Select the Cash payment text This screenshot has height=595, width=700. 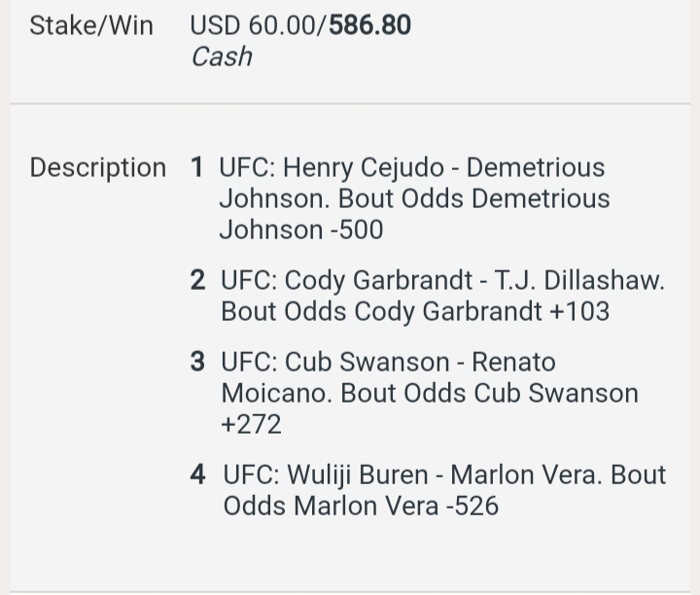click(222, 57)
